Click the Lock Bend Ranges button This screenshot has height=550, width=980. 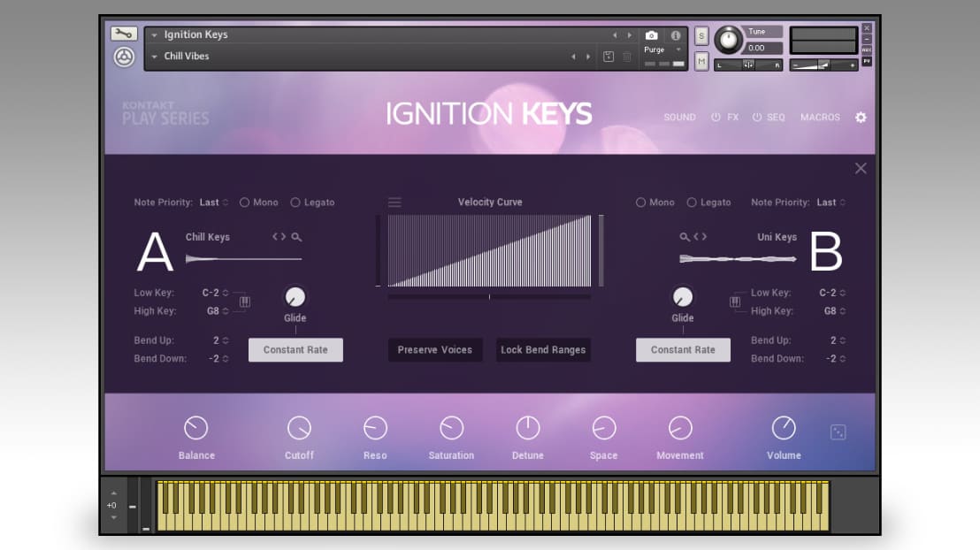pyautogui.click(x=543, y=349)
